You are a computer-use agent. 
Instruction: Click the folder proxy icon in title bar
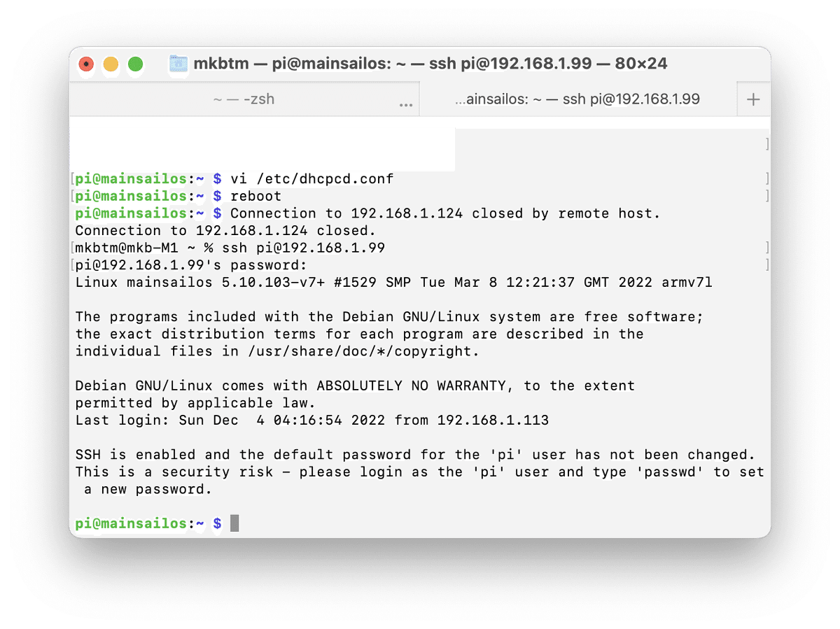[178, 64]
